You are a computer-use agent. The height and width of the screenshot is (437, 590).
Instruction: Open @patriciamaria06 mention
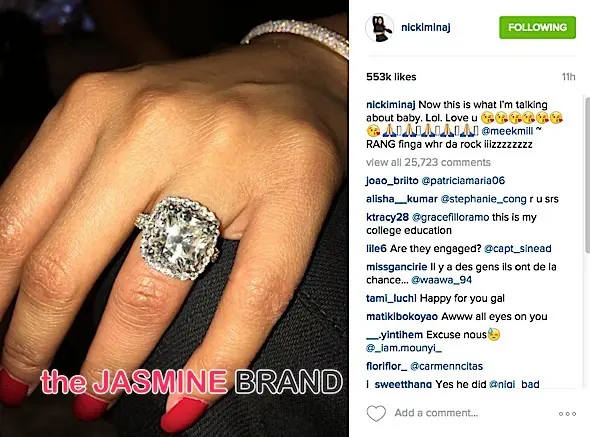coord(463,181)
